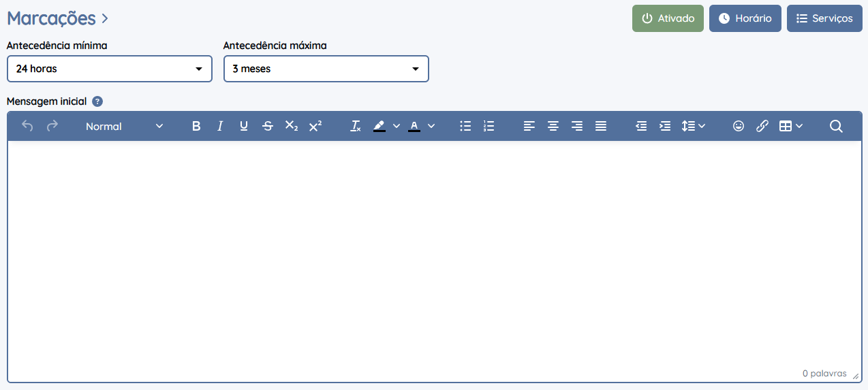Open the Horário settings
868x390 pixels.
pyautogui.click(x=745, y=18)
